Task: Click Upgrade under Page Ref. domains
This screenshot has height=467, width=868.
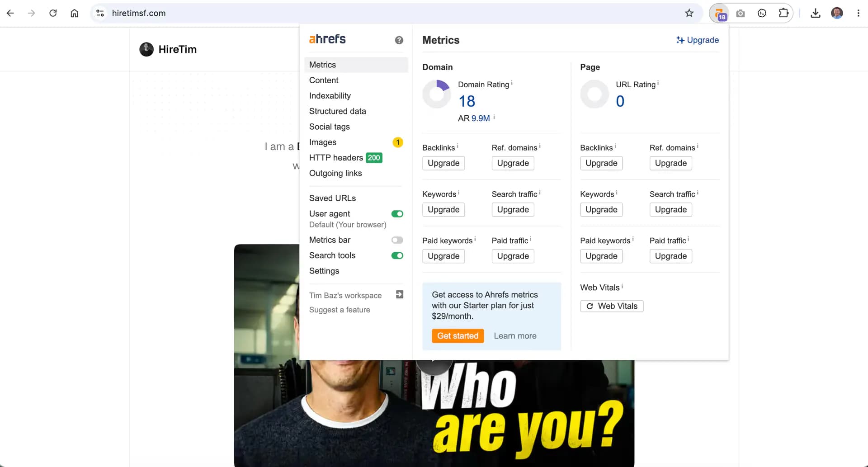Action: [671, 163]
